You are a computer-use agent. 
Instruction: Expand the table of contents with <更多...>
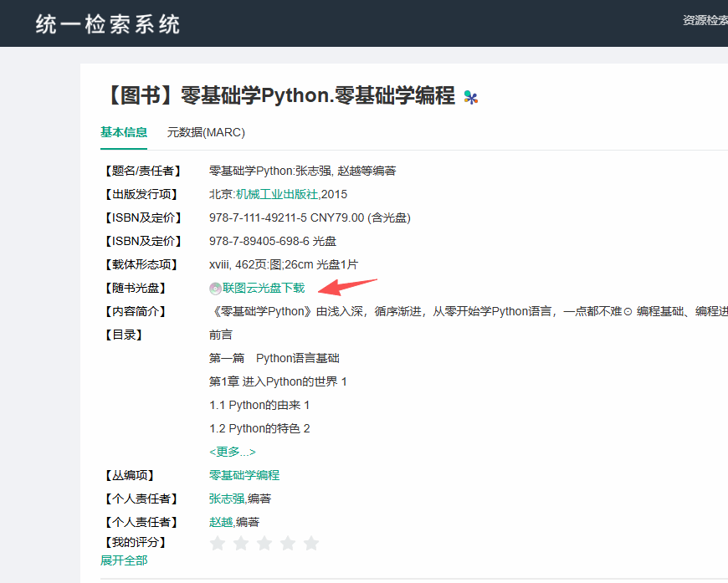233,452
